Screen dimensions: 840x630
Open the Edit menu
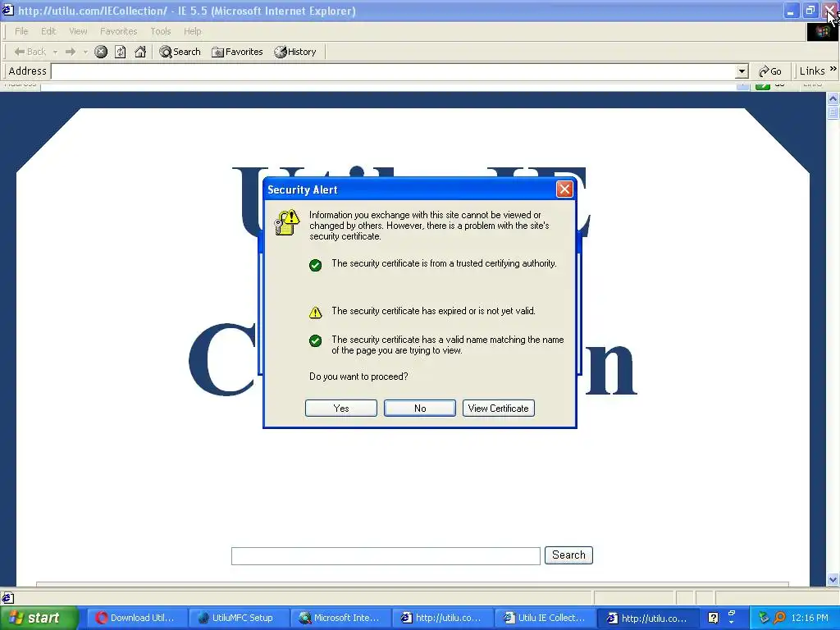tap(48, 31)
